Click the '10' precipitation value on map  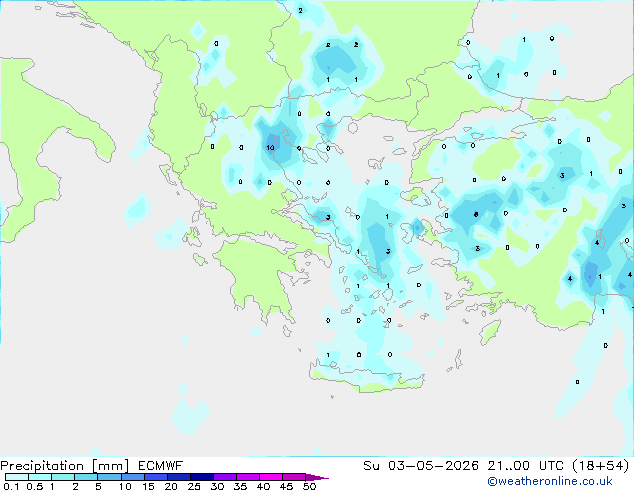coord(270,148)
